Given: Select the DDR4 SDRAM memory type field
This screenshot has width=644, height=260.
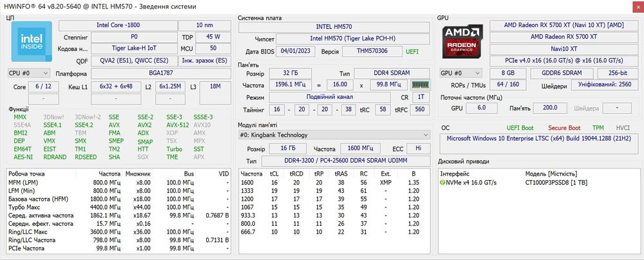Looking at the screenshot, I should (392, 74).
